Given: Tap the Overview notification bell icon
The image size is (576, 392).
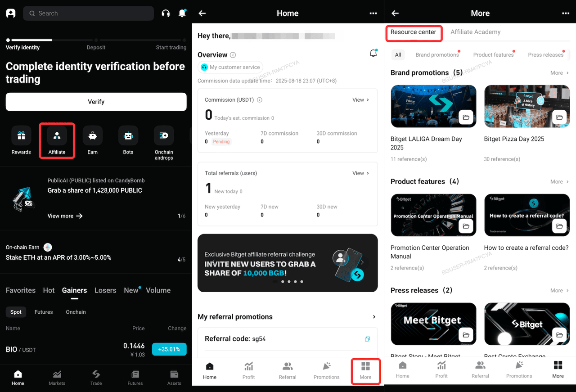Looking at the screenshot, I should tap(373, 54).
